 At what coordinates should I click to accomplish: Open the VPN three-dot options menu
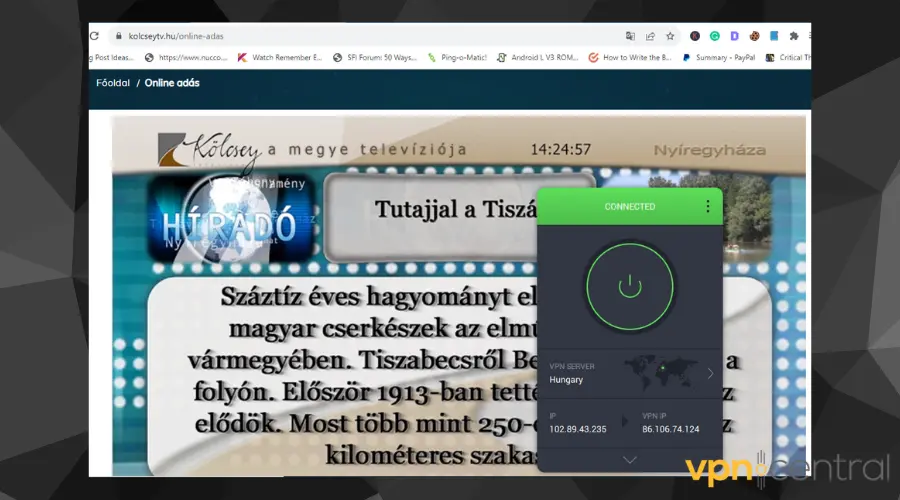708,207
